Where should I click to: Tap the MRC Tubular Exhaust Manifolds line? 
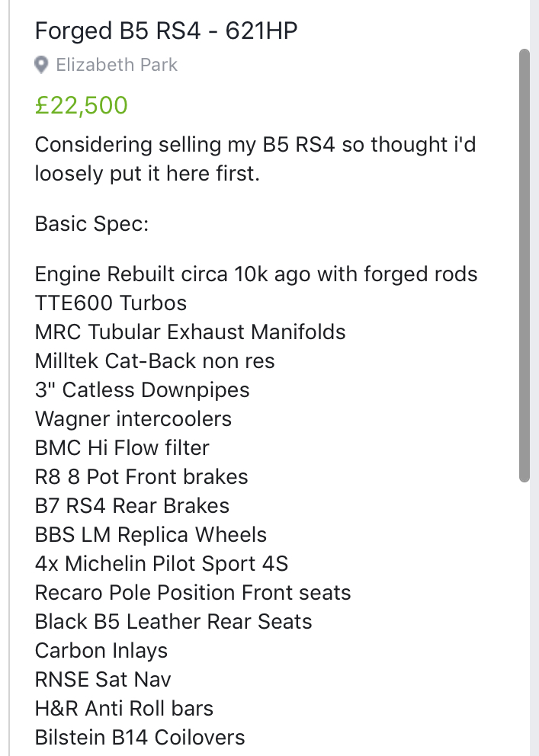point(190,332)
